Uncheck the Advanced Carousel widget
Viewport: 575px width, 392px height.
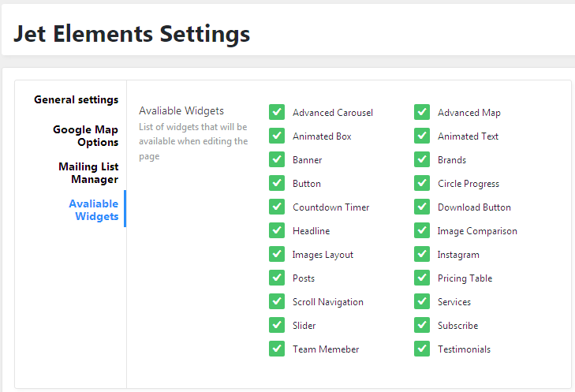coord(277,112)
